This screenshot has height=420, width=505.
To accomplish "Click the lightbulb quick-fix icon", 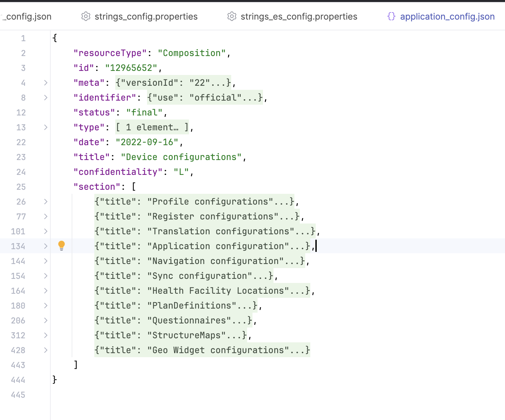I will tap(61, 245).
